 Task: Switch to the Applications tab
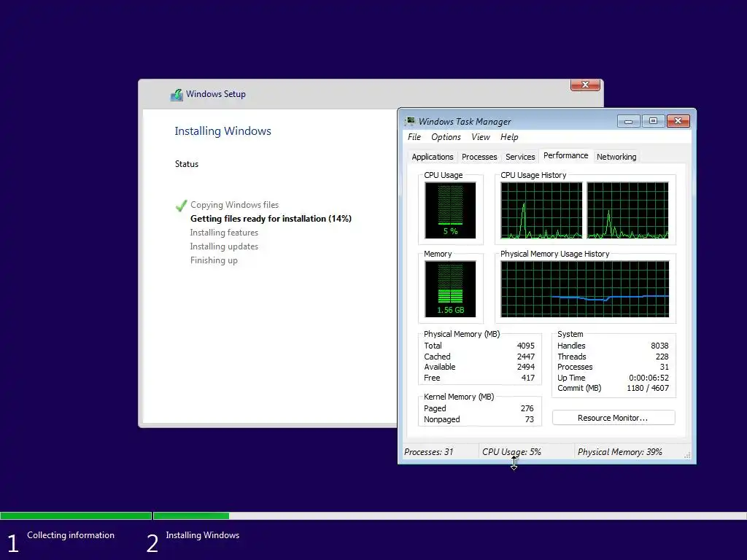click(x=432, y=157)
